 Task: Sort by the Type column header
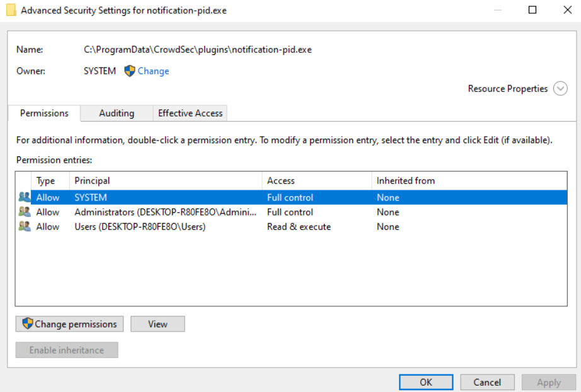(50, 180)
